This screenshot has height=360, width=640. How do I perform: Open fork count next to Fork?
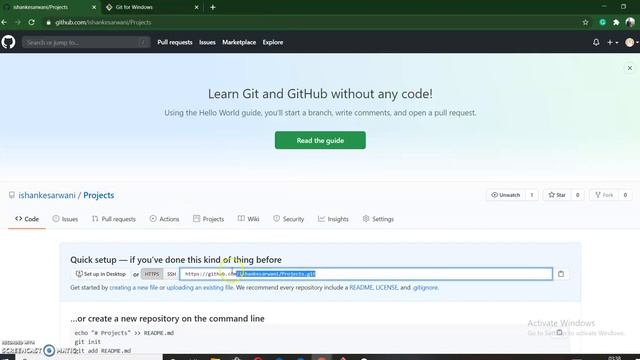625,195
